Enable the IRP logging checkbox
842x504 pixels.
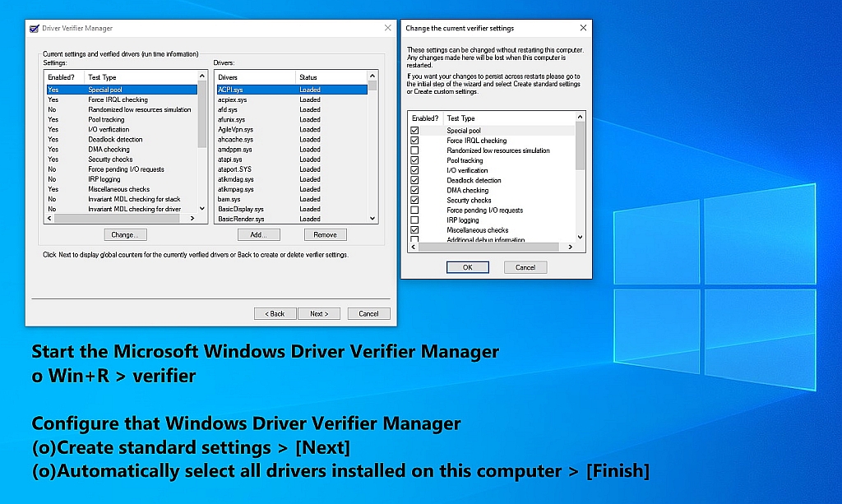(414, 220)
